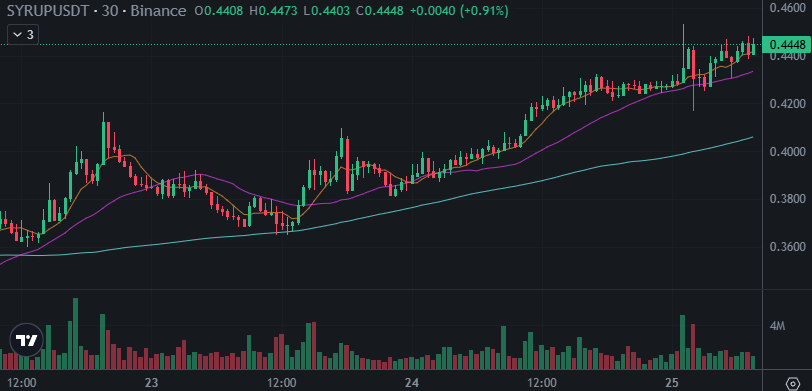The width and height of the screenshot is (812, 391).
Task: Click the SYRUPUSDT symbol title
Action: point(47,10)
